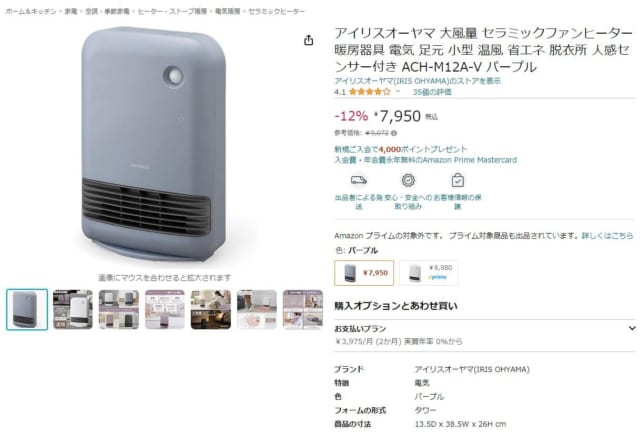Click the delivery truck shipping icon

358,180
